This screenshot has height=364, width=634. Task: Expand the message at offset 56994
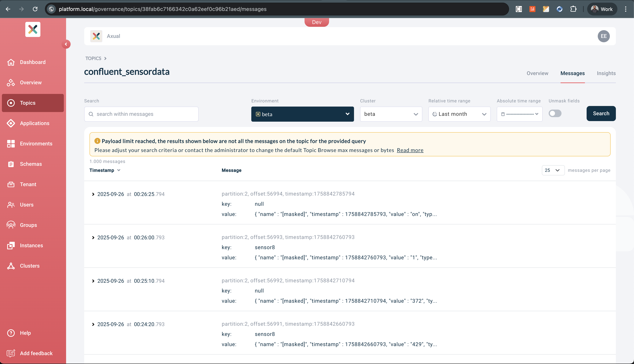(x=93, y=194)
